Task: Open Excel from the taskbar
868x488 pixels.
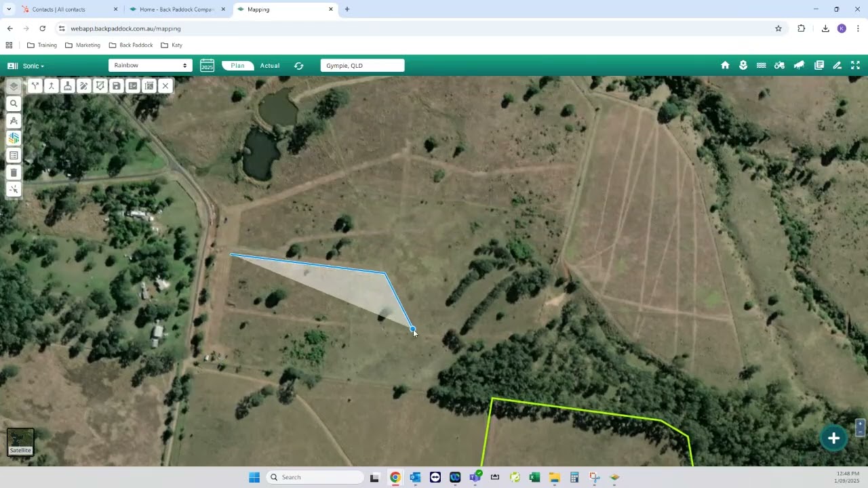Action: [x=534, y=477]
